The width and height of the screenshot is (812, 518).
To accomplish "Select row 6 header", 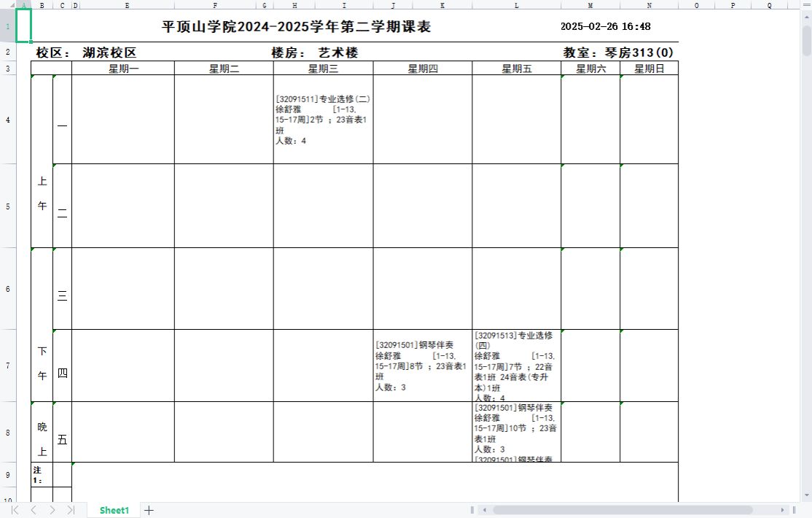I will (x=8, y=289).
